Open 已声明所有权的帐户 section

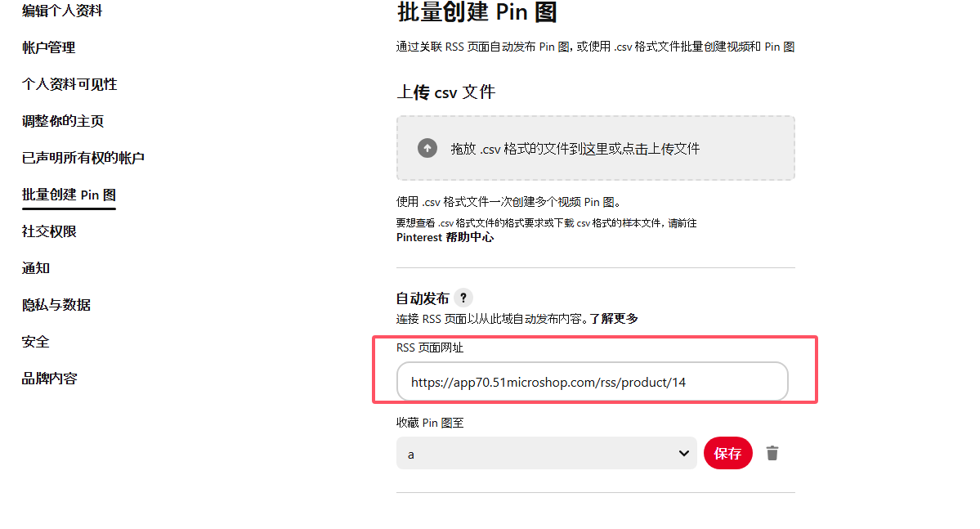click(83, 159)
